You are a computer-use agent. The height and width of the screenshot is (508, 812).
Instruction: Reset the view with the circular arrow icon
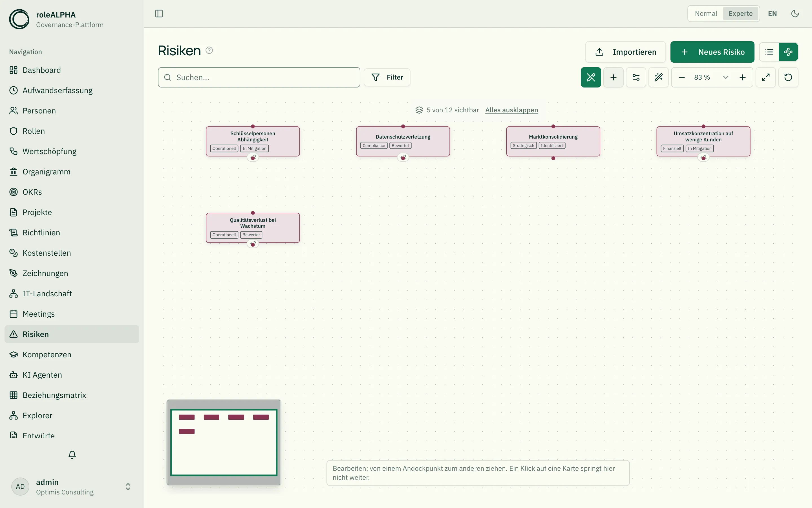[x=788, y=77]
